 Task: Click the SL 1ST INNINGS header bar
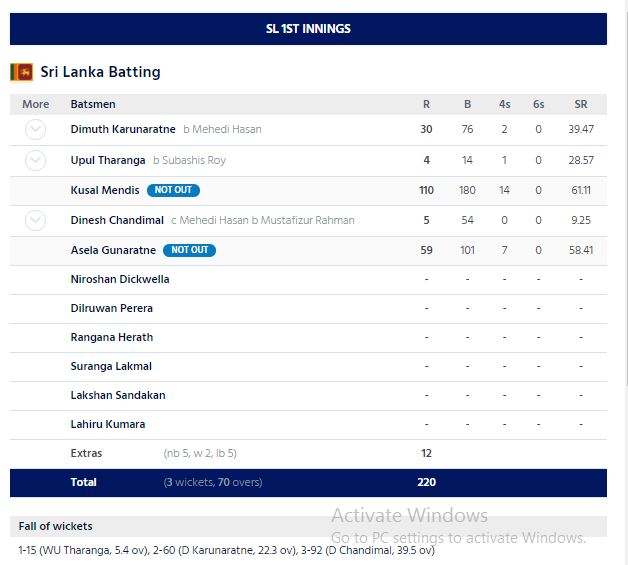[x=308, y=29]
